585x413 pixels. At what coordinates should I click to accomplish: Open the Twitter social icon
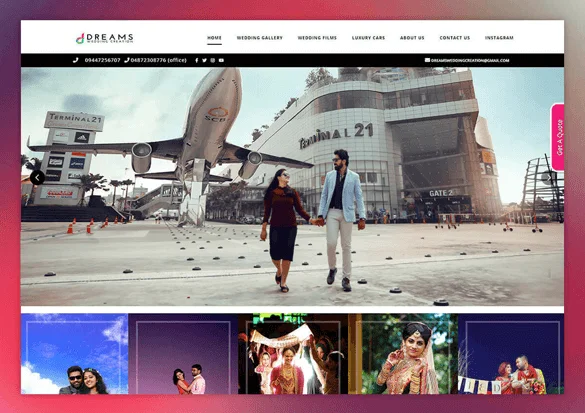[x=204, y=60]
